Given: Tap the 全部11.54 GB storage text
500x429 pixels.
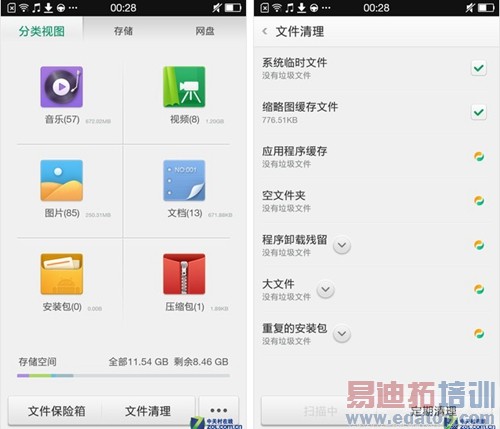Looking at the screenshot, I should coord(138,362).
